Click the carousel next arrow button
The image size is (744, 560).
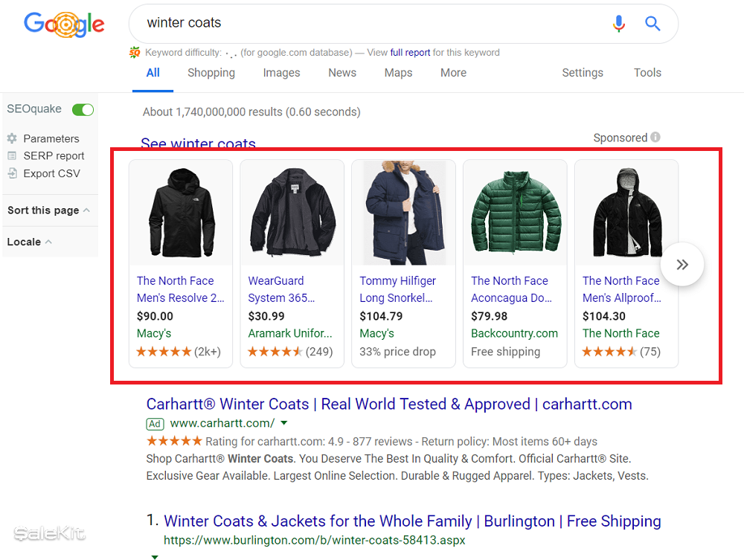point(682,264)
